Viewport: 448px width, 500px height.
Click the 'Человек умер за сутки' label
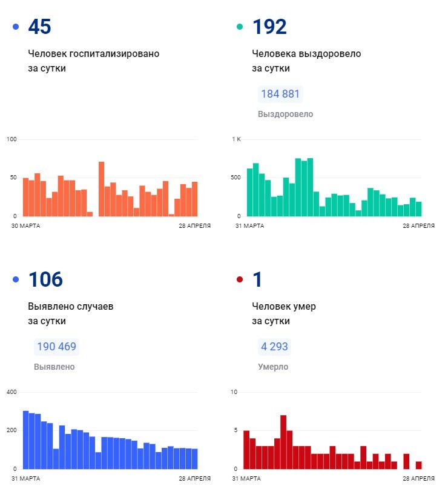coord(283,313)
